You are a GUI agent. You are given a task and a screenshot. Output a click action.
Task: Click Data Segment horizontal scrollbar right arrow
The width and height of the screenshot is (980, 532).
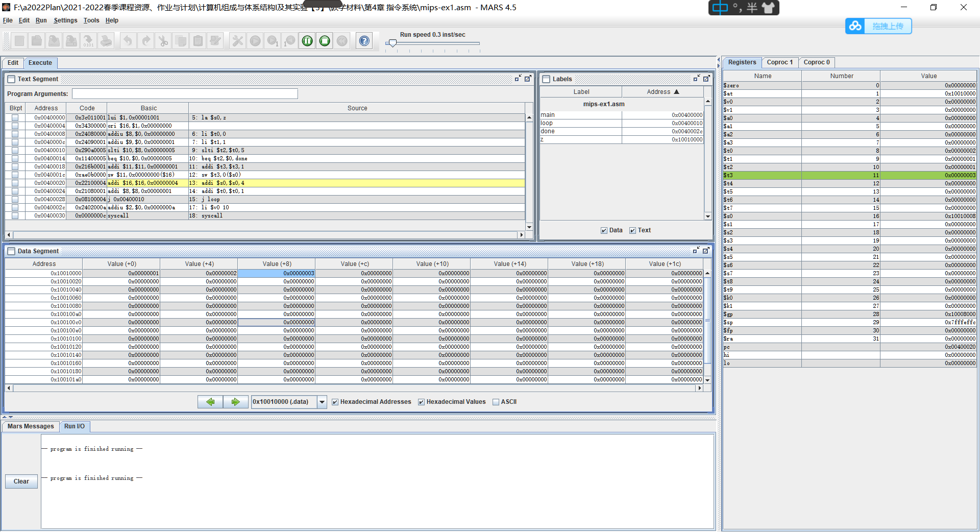[x=700, y=388]
